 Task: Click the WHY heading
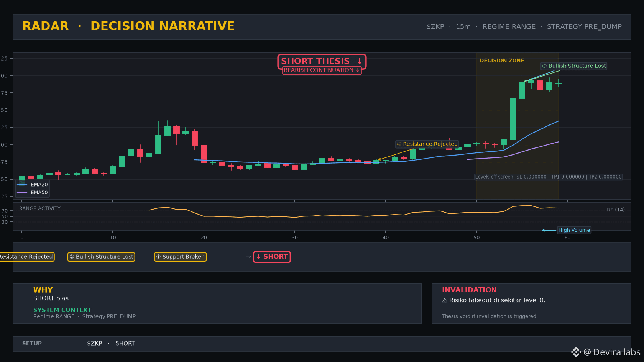pyautogui.click(x=43, y=290)
